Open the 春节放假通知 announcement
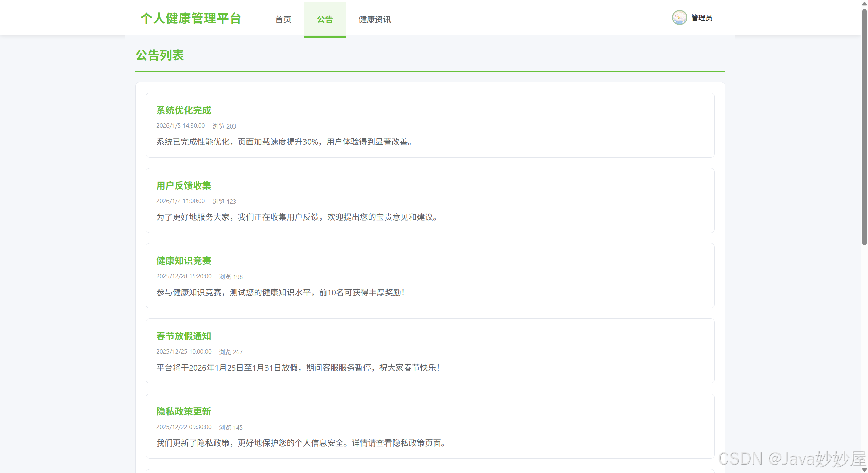This screenshot has width=868, height=473. click(183, 336)
